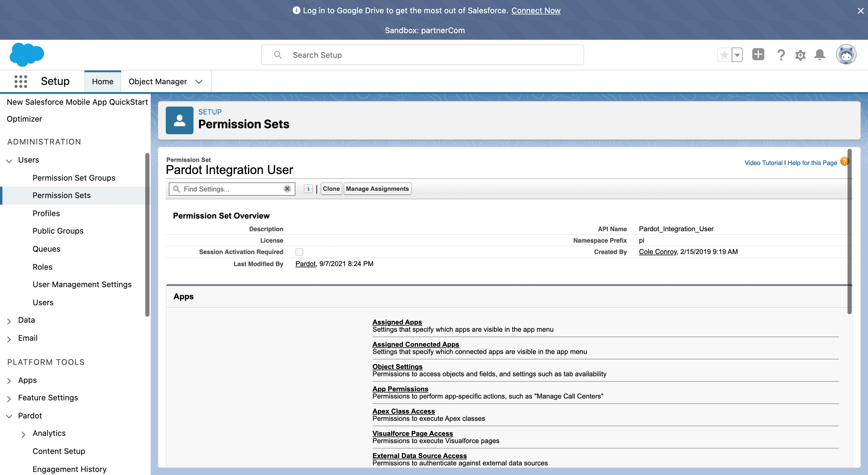Switch to the Home tab

(x=102, y=81)
